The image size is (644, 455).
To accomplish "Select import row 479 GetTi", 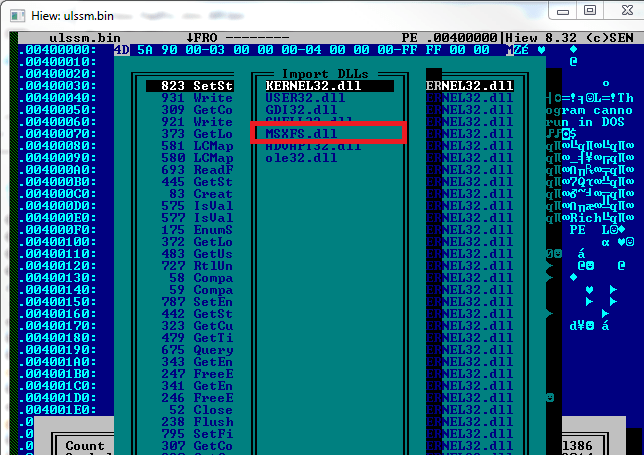I will [x=197, y=338].
